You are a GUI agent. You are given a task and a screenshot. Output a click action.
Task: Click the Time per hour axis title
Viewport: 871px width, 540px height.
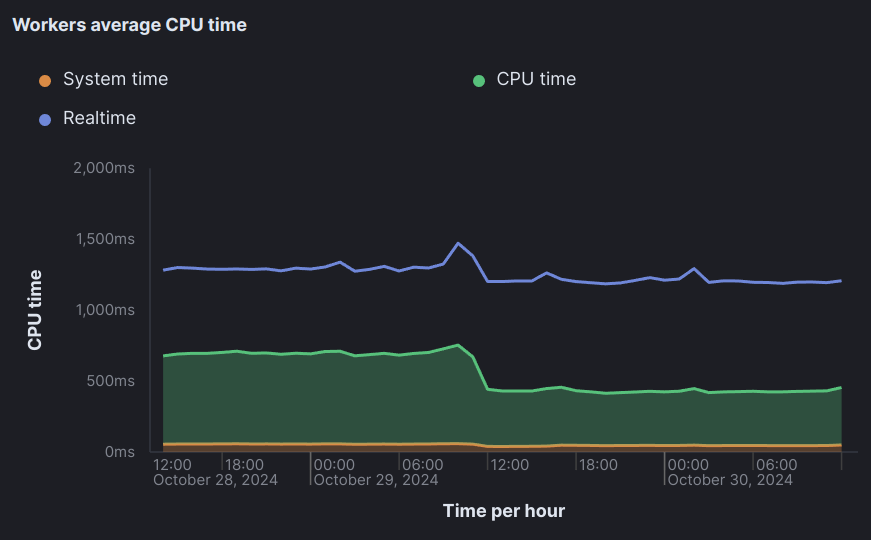(504, 511)
